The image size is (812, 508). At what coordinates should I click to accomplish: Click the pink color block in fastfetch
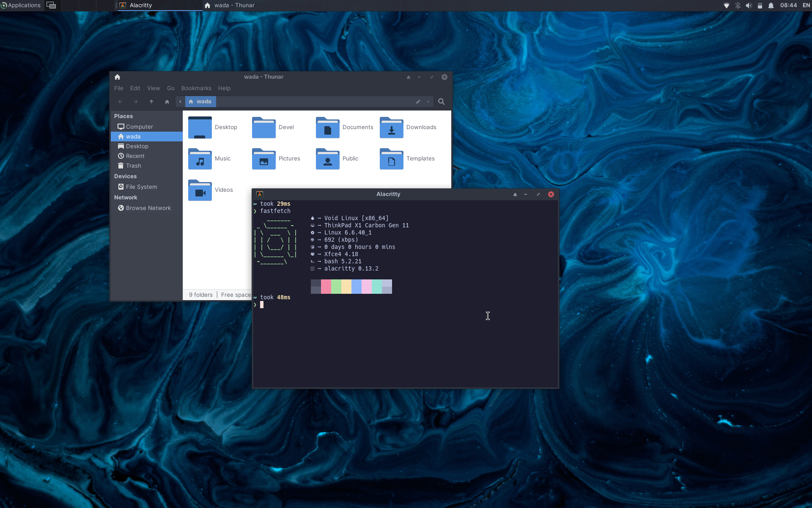[x=326, y=287]
